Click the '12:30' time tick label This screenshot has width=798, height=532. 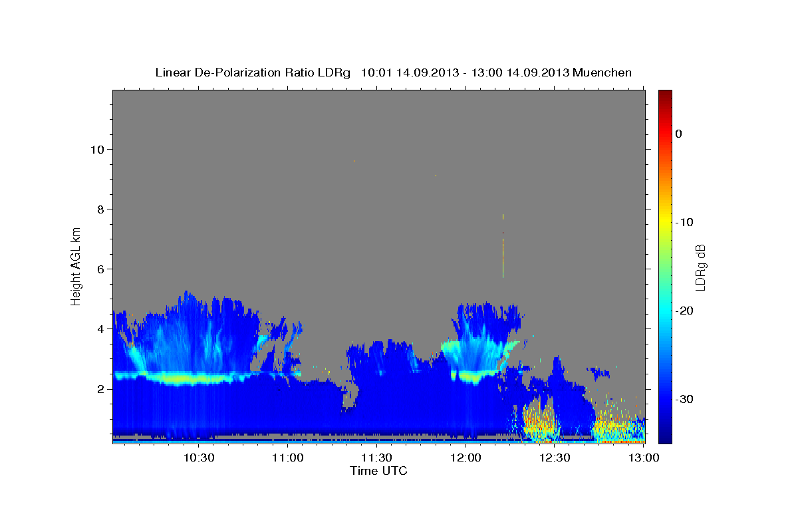pos(555,458)
